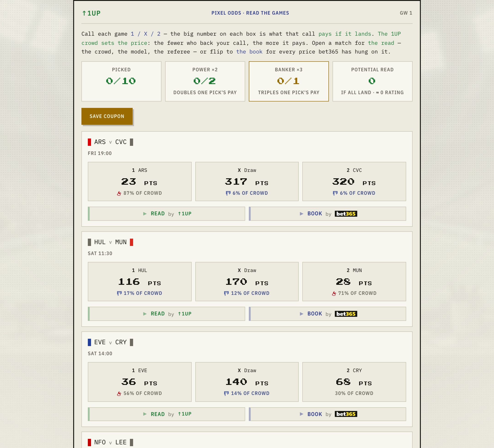Expand BOOK by bet365 for HUL v MUN

327,314
